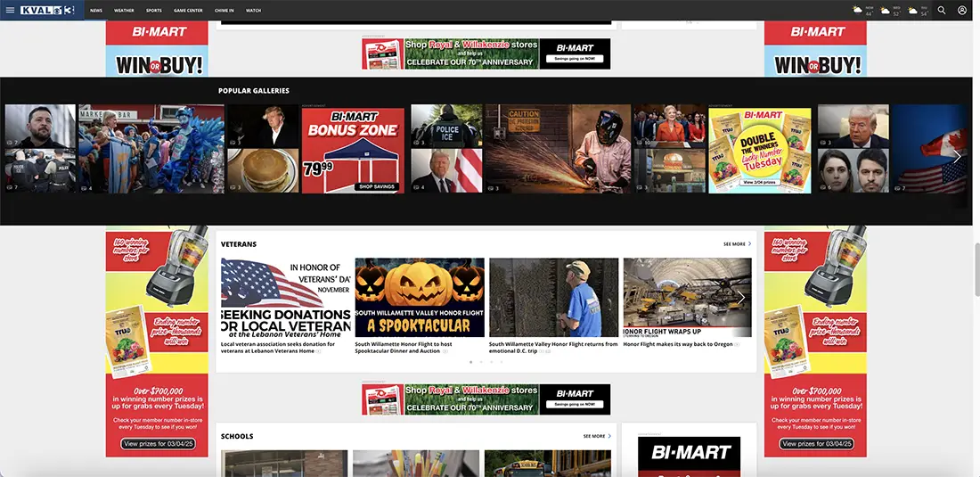Click the chevron next to Veterans See More
This screenshot has width=980, height=477.
(750, 244)
